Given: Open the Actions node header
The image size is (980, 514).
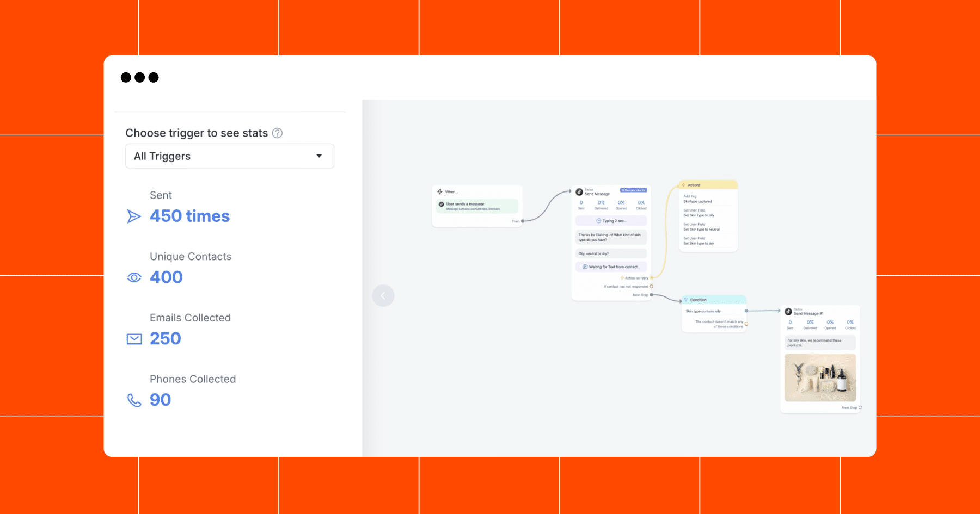Looking at the screenshot, I should (708, 185).
